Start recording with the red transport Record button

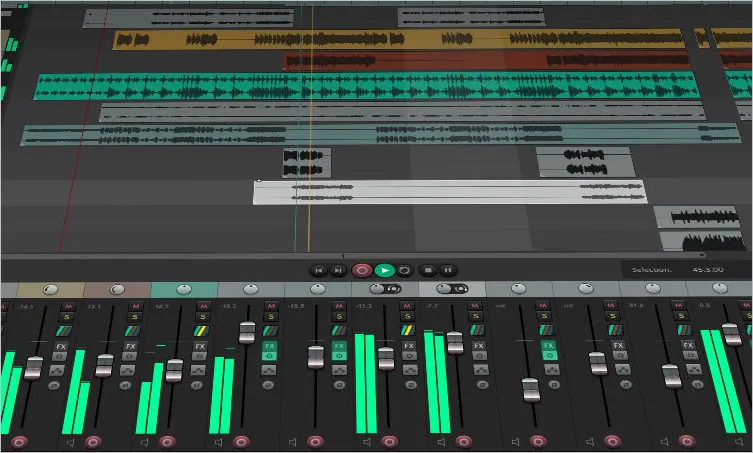click(x=362, y=270)
